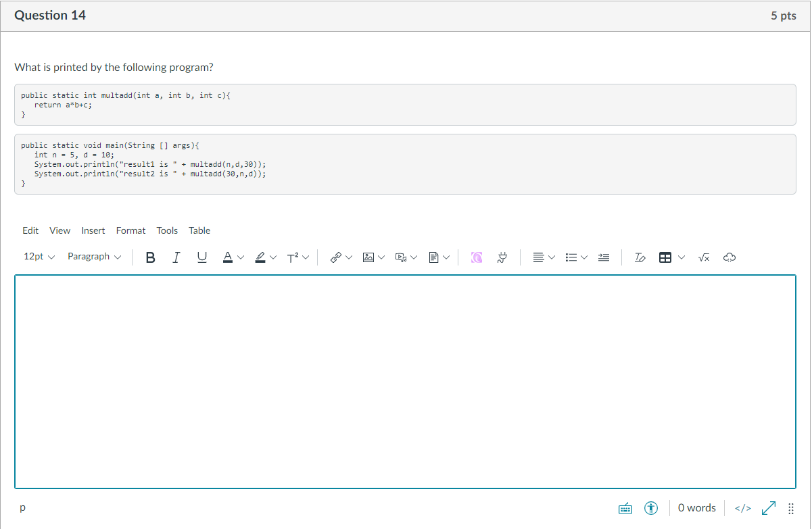Viewport: 812px width, 529px height.
Task: Click the cloud embed icon
Action: (730, 257)
